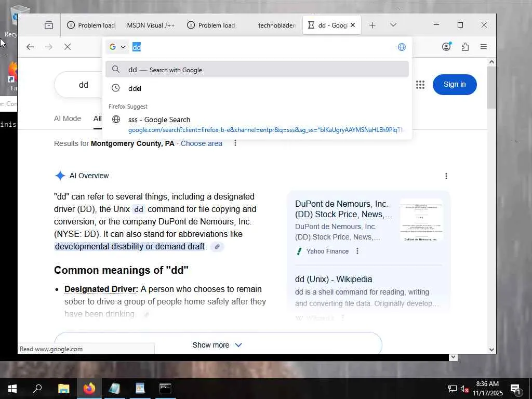This screenshot has height=399, width=532.
Task: Open DuPont de Nemours stock result
Action: tap(344, 209)
